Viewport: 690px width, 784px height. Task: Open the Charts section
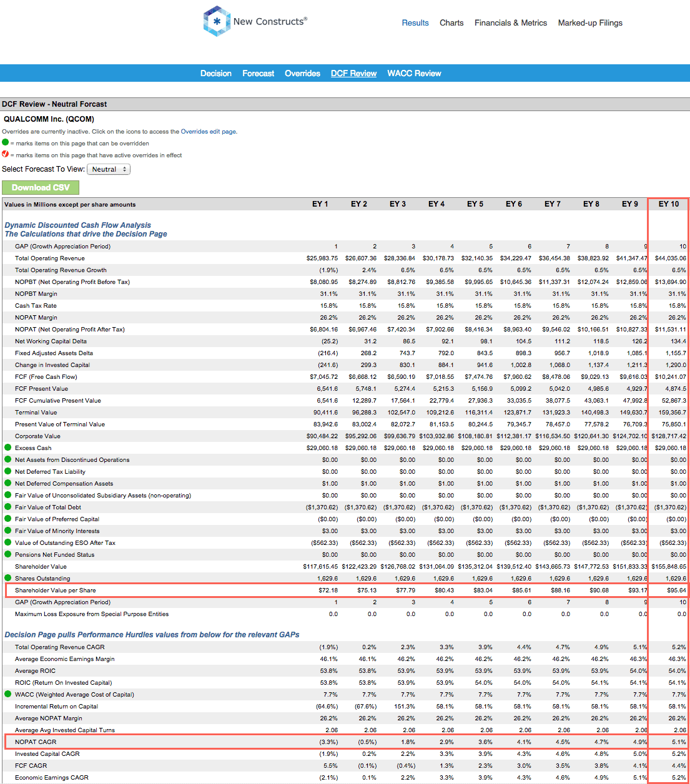pyautogui.click(x=451, y=23)
